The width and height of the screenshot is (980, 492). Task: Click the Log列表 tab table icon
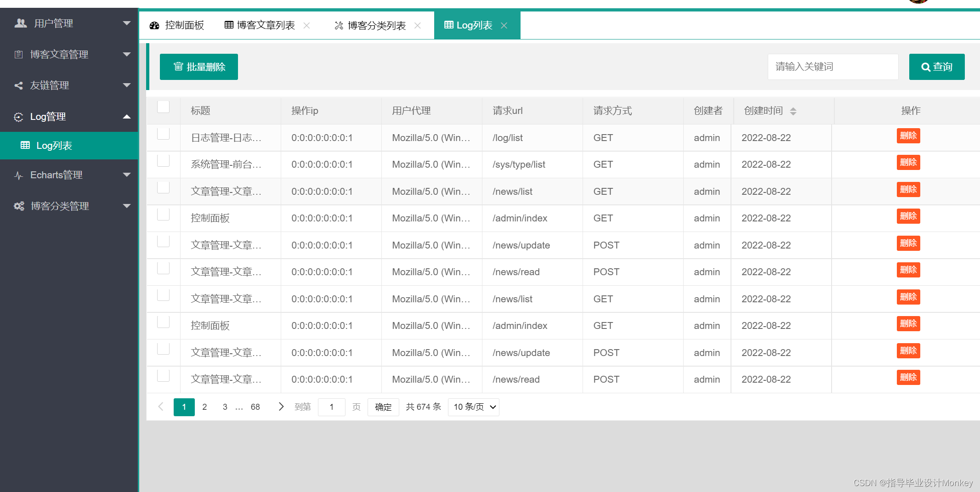pos(449,25)
